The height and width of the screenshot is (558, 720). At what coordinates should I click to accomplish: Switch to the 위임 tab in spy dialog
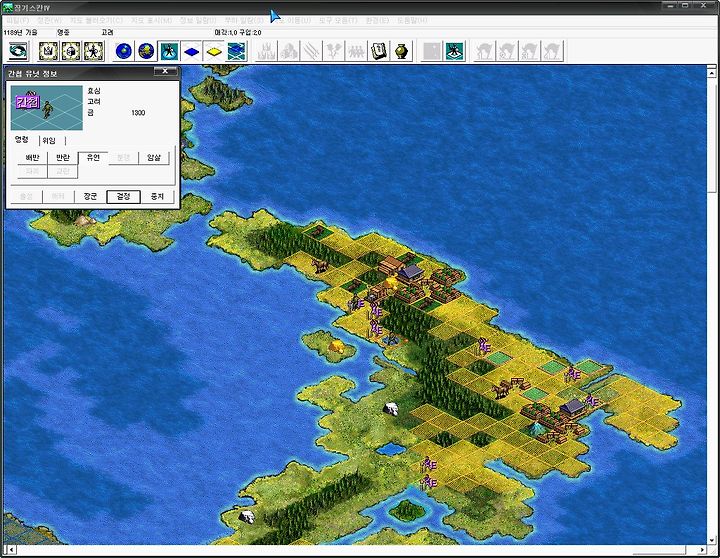[49, 141]
